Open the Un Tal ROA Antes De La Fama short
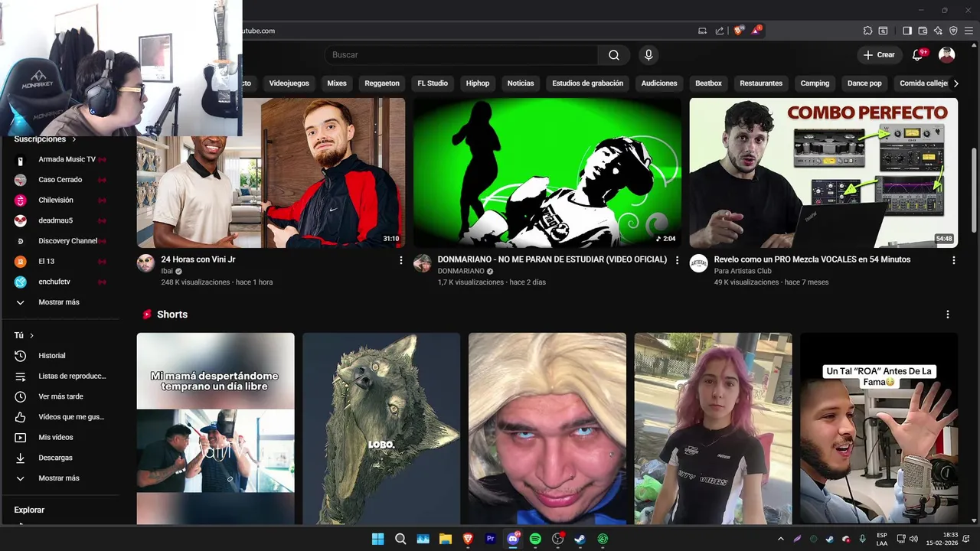980x551 pixels. pos(879,429)
